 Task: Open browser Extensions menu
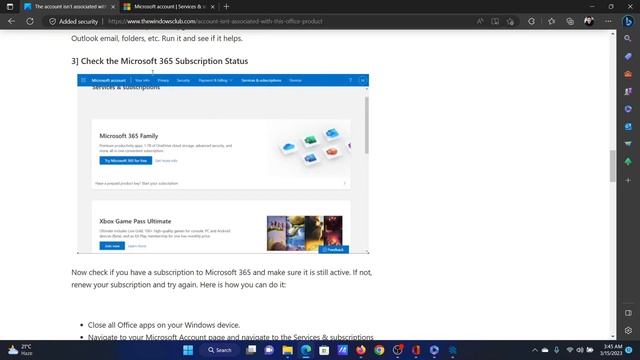point(531,21)
